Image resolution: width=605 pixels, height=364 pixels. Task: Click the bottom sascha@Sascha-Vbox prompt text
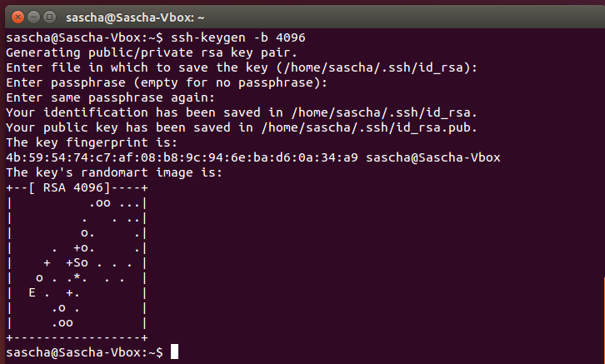click(x=84, y=352)
